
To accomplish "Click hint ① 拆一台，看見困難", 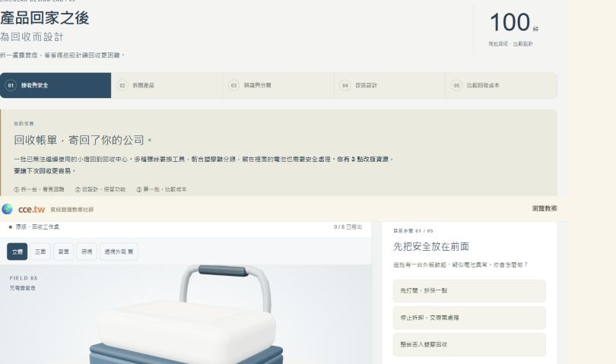I will [x=39, y=189].
